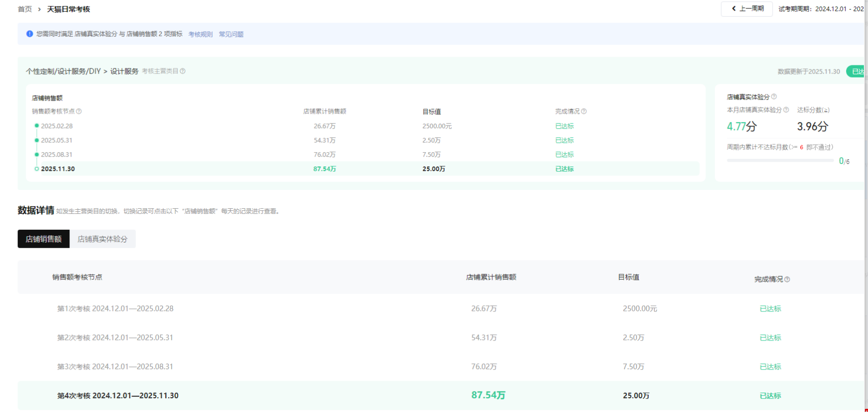Open the 考核规则 link
Image resolution: width=868 pixels, height=412 pixels.
[x=200, y=34]
